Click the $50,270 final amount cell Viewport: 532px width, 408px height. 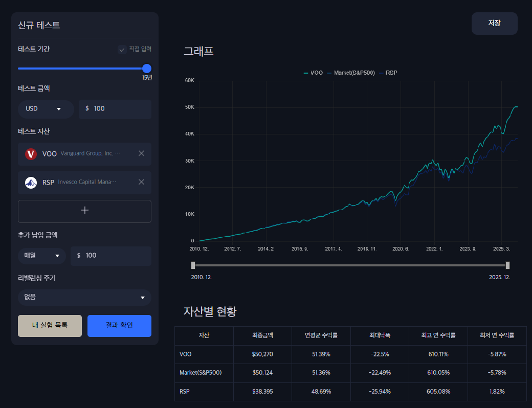(x=262, y=354)
